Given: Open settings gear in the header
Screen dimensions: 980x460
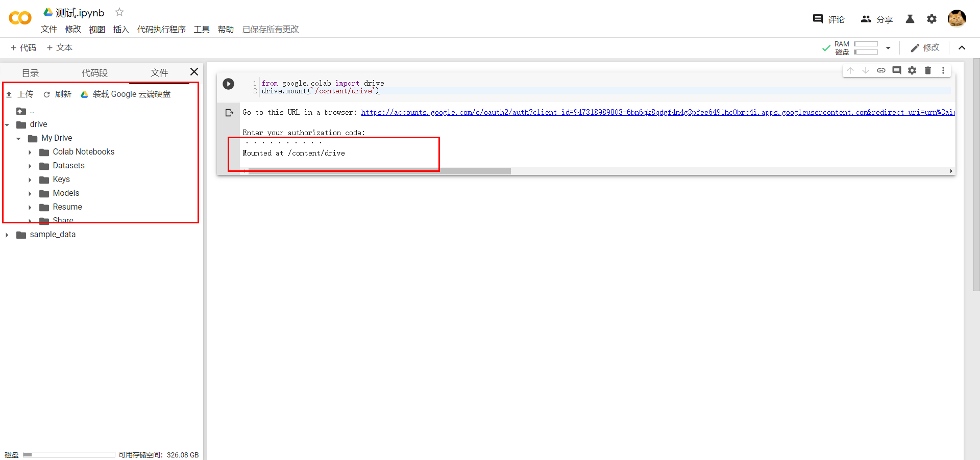Looking at the screenshot, I should 932,19.
